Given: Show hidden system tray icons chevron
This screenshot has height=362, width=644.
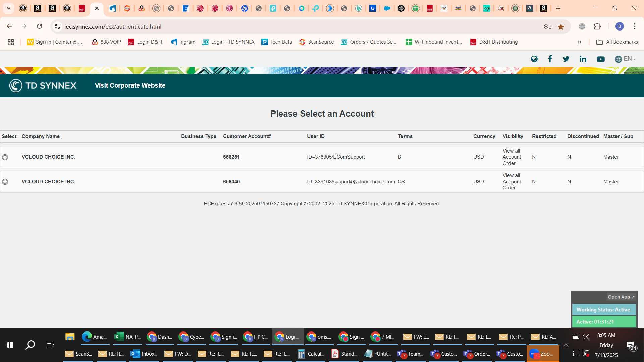Looking at the screenshot, I should (x=566, y=345).
